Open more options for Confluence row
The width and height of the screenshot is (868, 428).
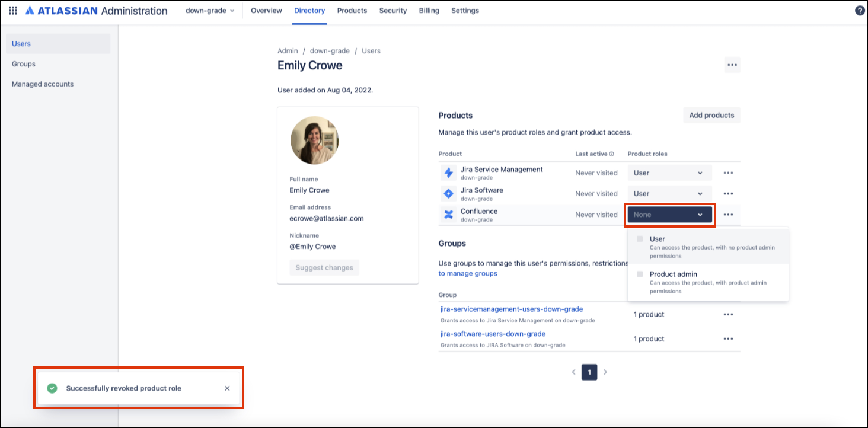point(728,215)
